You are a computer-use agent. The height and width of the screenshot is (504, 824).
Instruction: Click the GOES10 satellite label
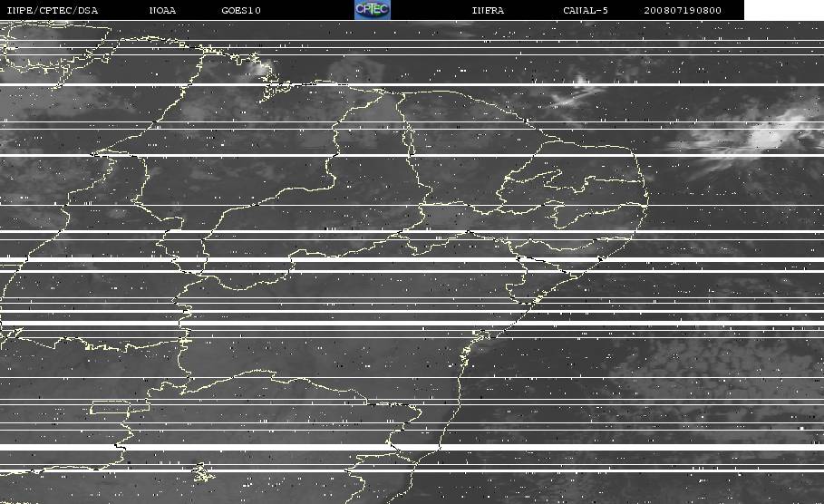(241, 10)
